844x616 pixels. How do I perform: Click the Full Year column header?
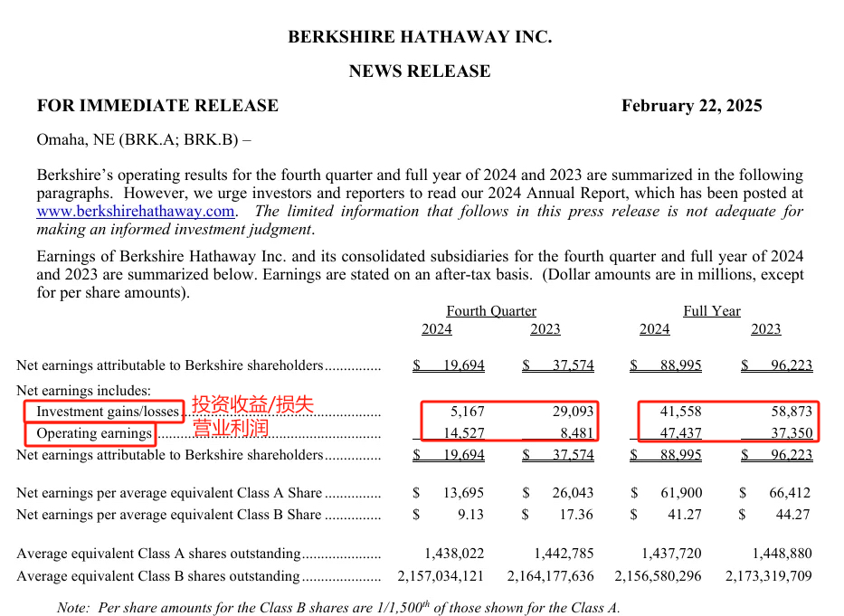click(712, 311)
